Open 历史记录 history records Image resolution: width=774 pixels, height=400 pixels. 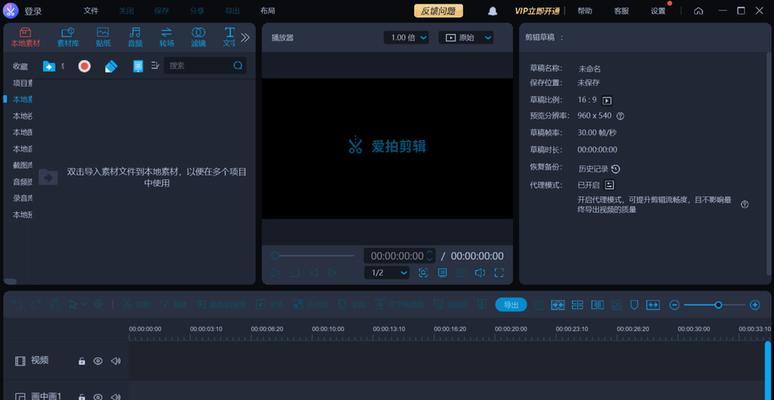click(x=599, y=169)
